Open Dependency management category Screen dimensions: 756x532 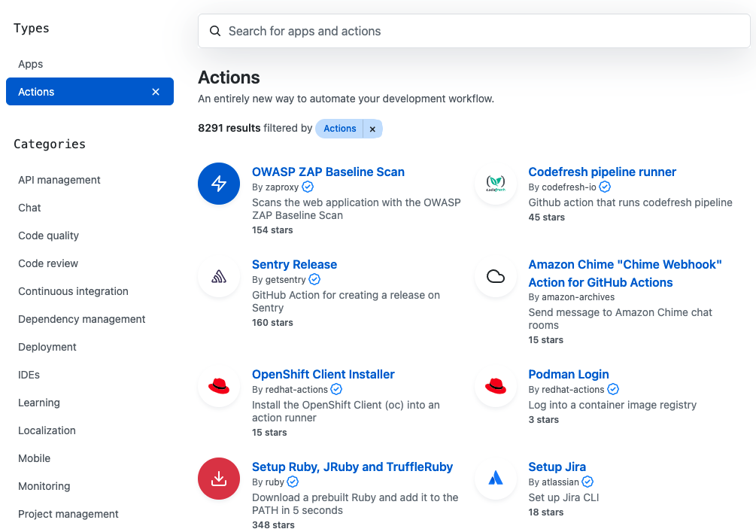81,319
